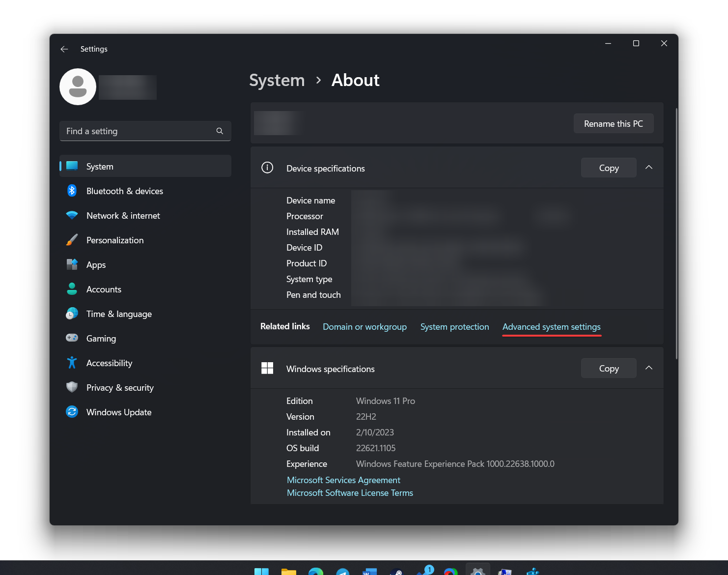Viewport: 728px width, 575px height.
Task: Click the Windows Update sync icon
Action: [x=72, y=412]
